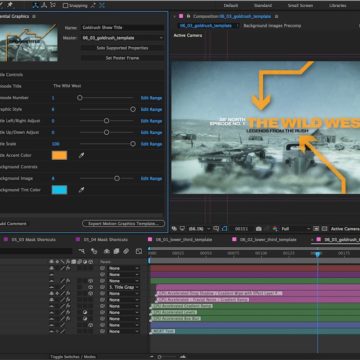Switch to the Default workspace
The image size is (360, 360).
click(231, 5)
